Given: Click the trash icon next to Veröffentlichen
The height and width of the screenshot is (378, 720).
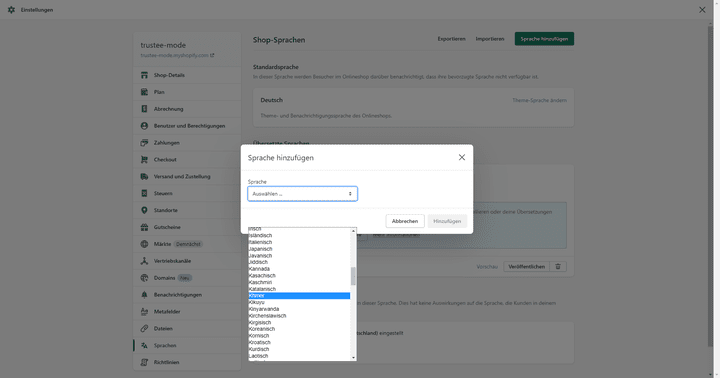Looking at the screenshot, I should point(558,266).
